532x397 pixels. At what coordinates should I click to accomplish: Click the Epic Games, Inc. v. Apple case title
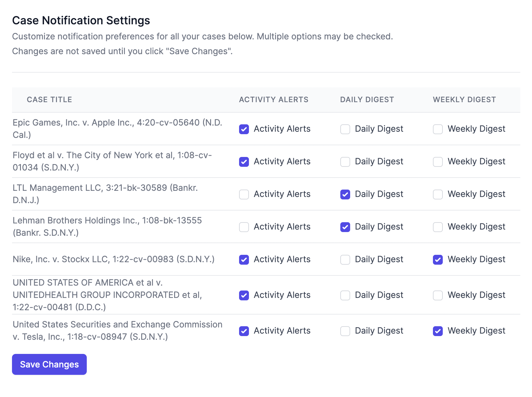[117, 129]
